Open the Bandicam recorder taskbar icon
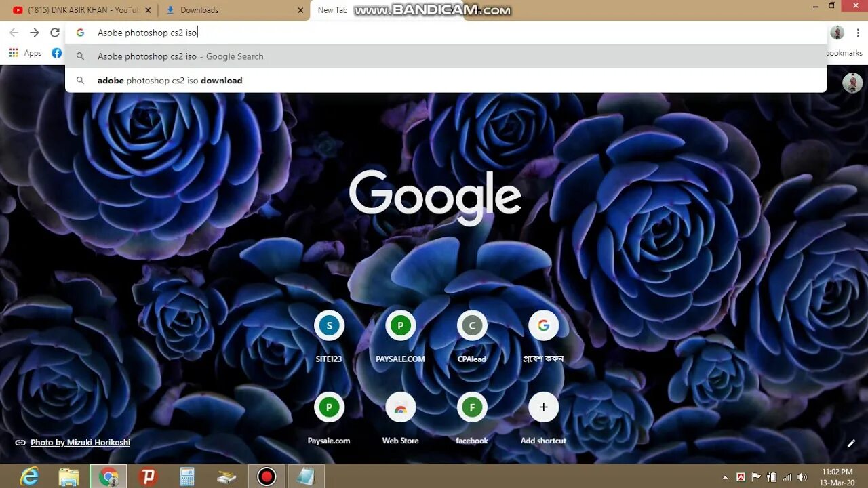 (x=267, y=476)
